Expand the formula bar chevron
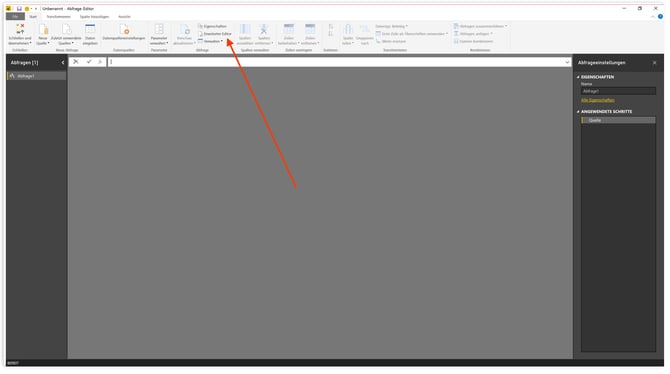670x374 pixels. [x=567, y=62]
